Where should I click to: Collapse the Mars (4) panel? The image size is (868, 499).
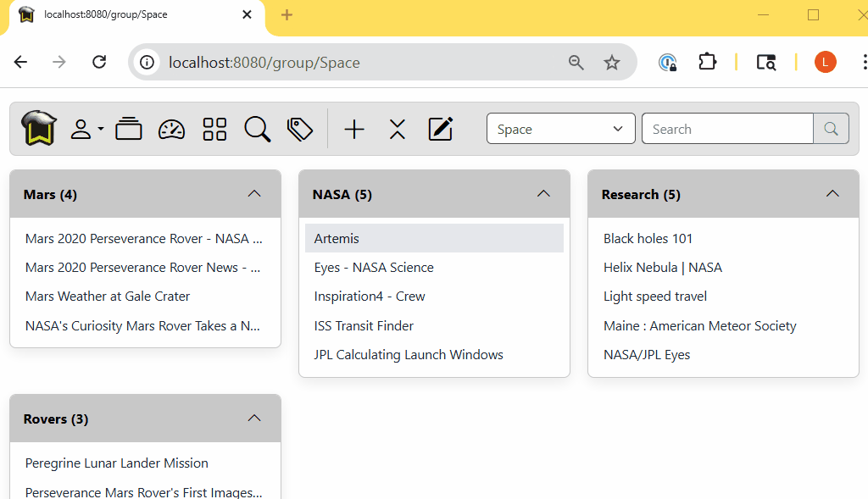click(254, 194)
